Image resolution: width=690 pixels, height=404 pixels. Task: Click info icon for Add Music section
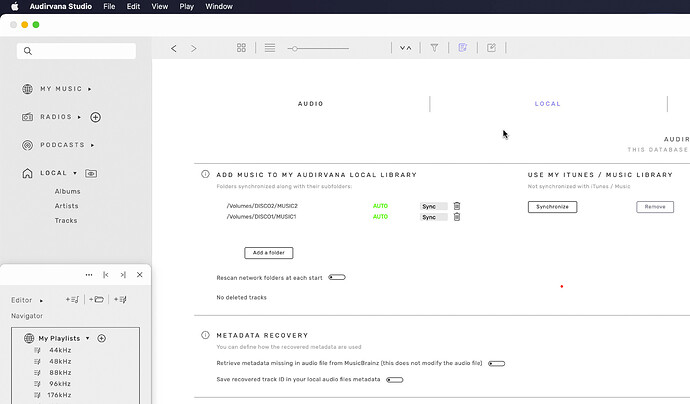pyautogui.click(x=205, y=174)
